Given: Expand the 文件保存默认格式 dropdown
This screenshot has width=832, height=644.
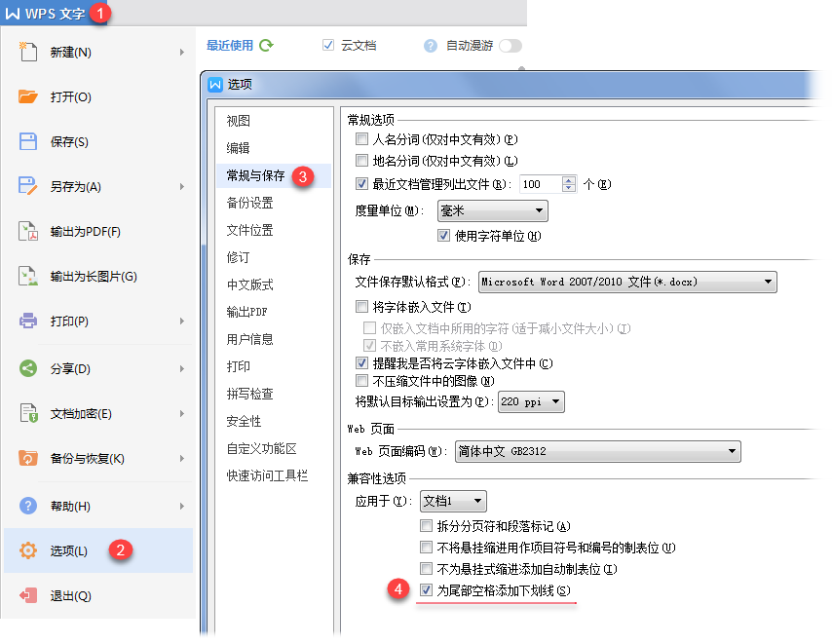Looking at the screenshot, I should pos(627,282).
